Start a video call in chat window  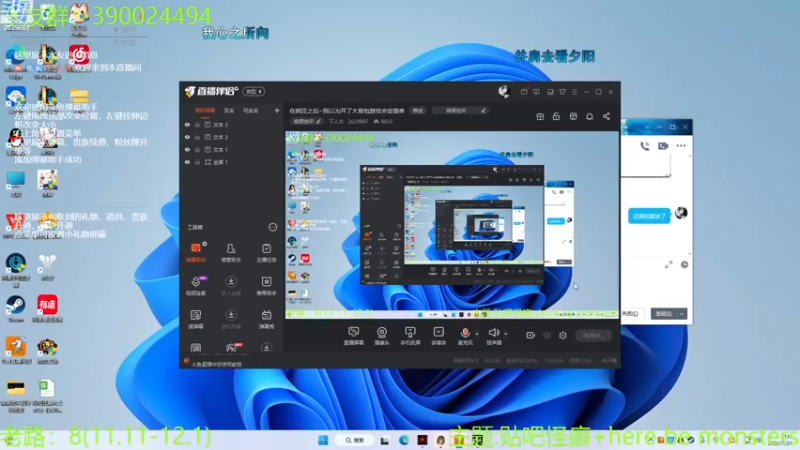[663, 146]
